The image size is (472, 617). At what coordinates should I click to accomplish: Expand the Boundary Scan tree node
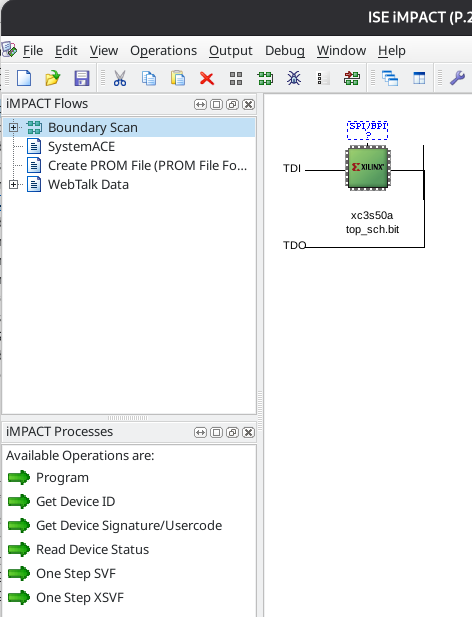point(13,127)
